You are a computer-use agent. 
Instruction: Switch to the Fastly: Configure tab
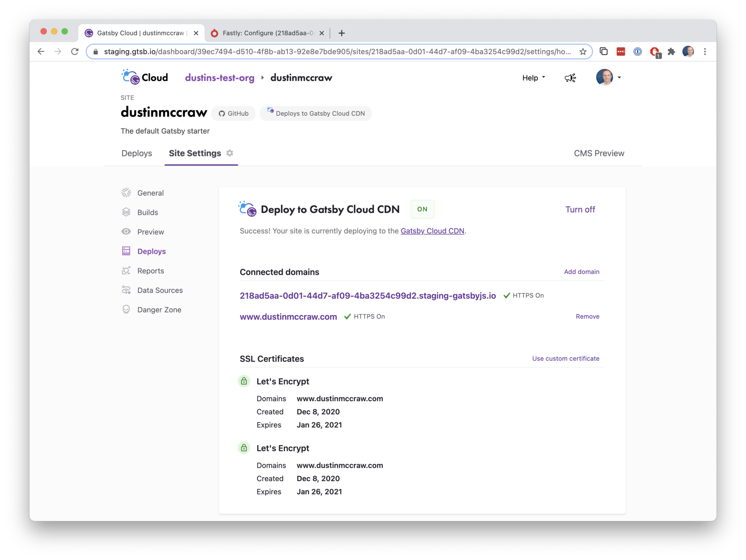pos(267,33)
